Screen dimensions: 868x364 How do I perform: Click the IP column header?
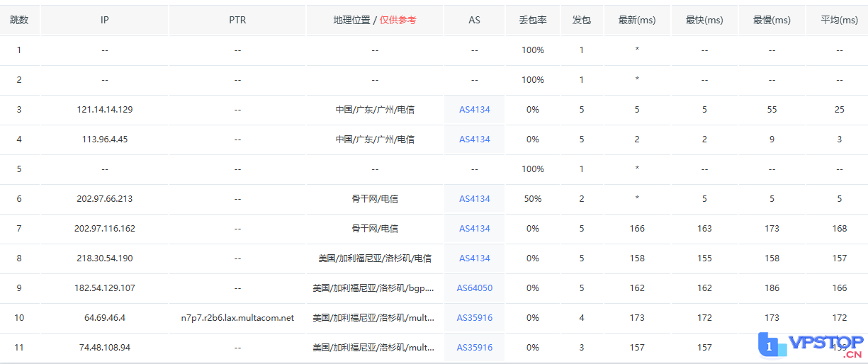(x=104, y=21)
